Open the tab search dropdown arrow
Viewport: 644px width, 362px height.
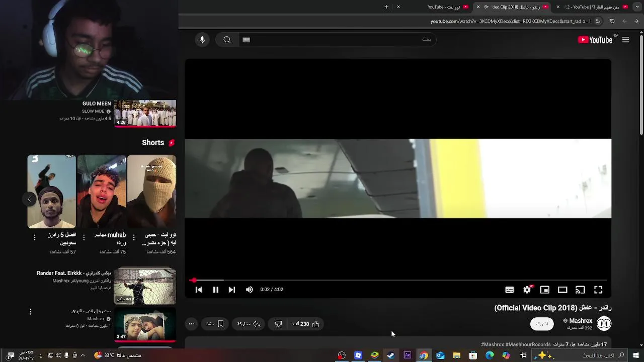tap(637, 7)
